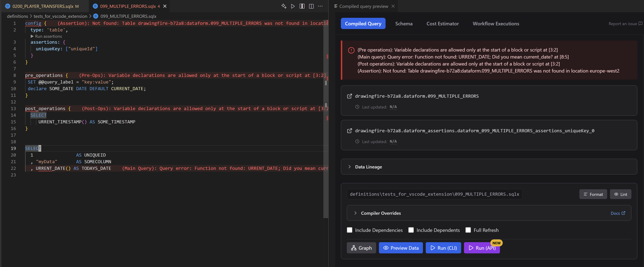Expand the Compiler Overrides section
Viewport: 644px width, 267px height.
355,213
